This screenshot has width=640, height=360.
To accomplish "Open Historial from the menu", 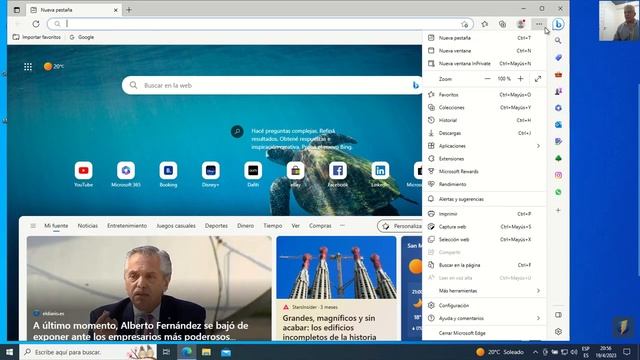I will [484, 120].
